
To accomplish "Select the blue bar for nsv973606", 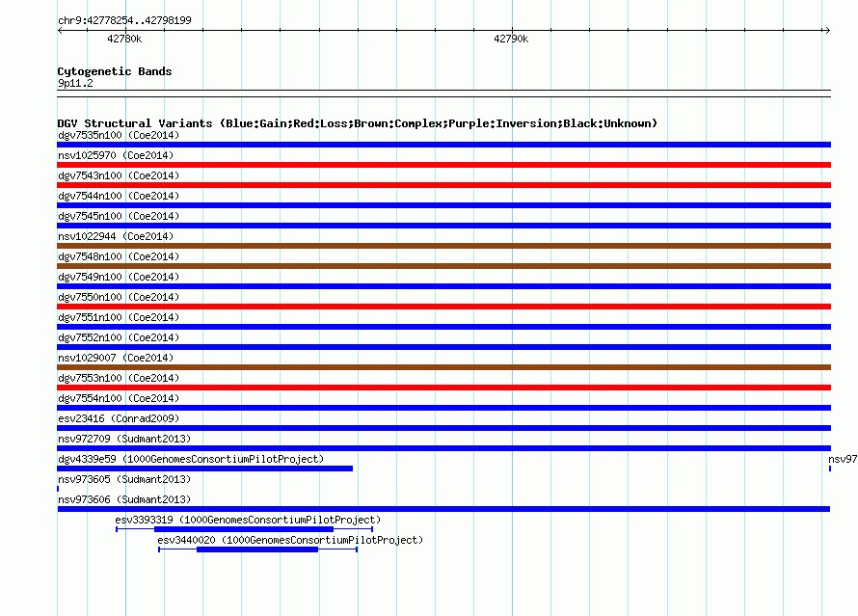I will [443, 509].
